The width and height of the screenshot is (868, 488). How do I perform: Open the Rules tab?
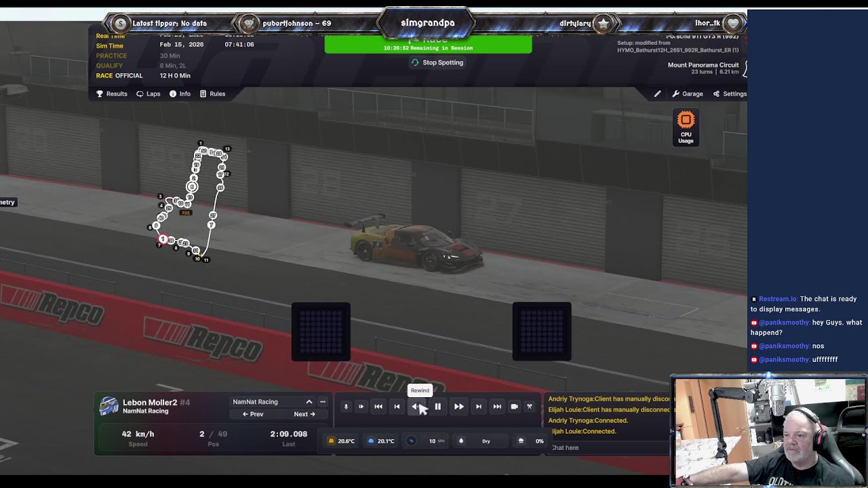212,94
